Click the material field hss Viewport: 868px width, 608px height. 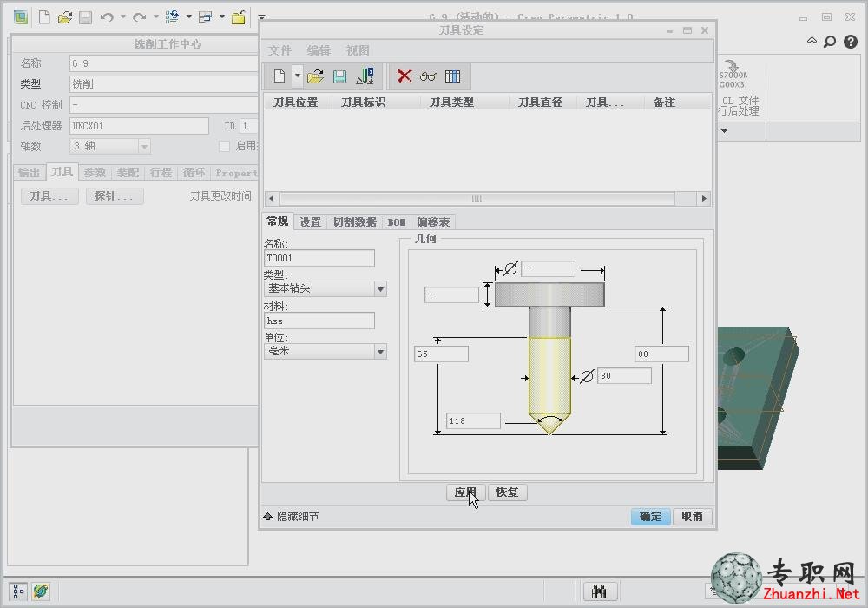319,321
